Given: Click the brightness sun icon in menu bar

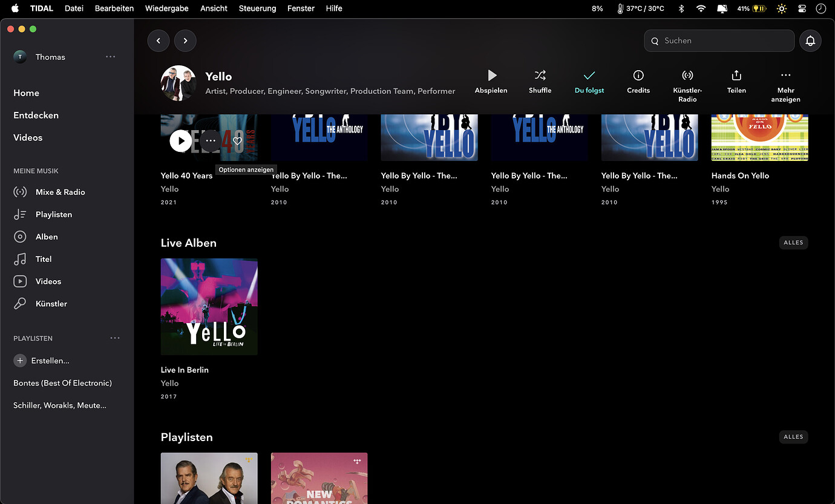Looking at the screenshot, I should pos(782,8).
